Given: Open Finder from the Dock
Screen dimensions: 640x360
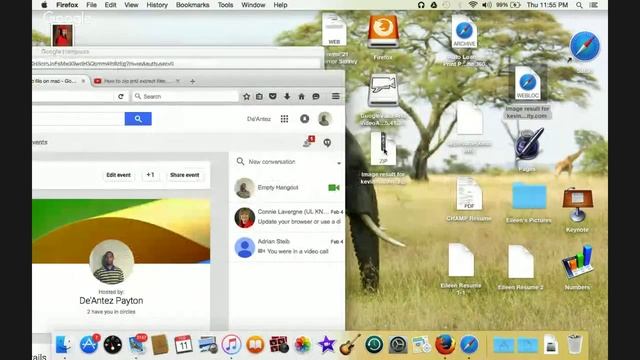Looking at the screenshot, I should [x=62, y=345].
